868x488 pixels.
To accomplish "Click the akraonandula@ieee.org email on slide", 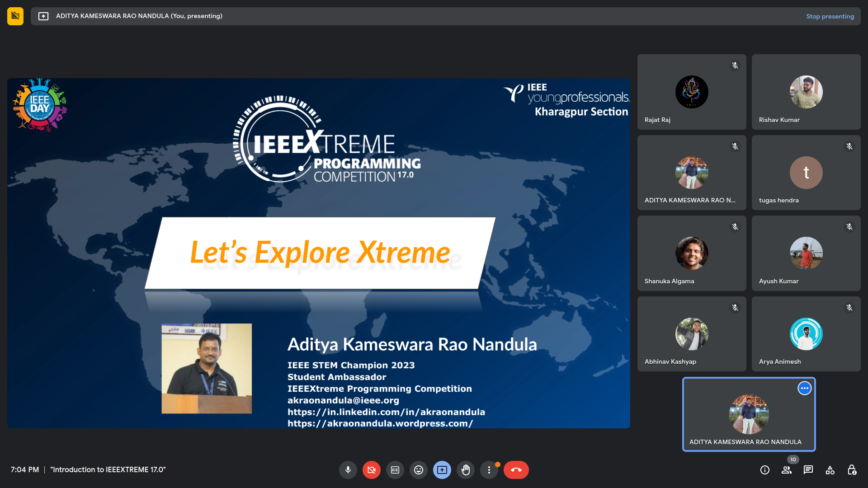I will click(343, 400).
